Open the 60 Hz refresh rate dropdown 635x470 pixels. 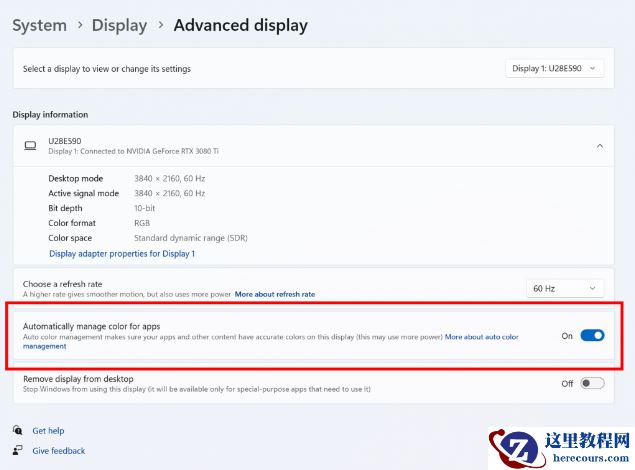pyautogui.click(x=565, y=289)
